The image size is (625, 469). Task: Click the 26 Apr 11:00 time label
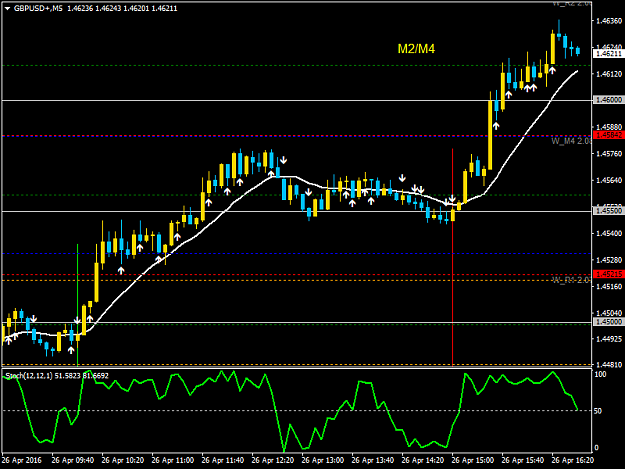(x=173, y=460)
